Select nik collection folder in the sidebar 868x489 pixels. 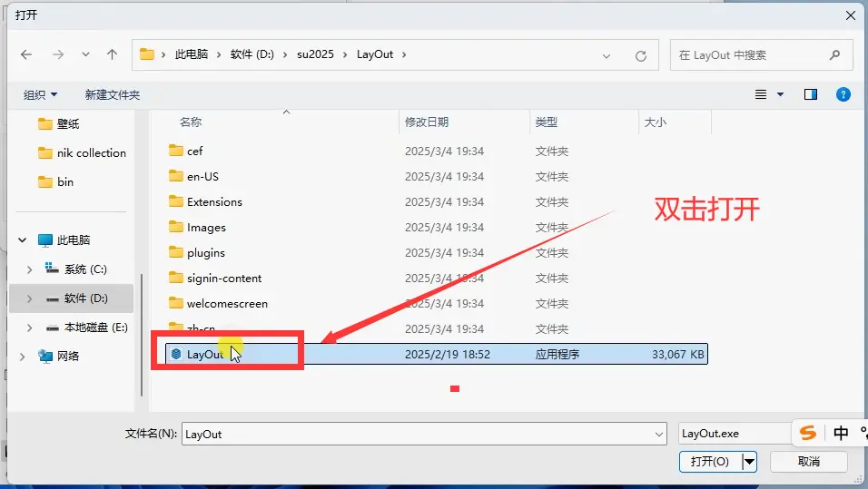click(82, 152)
